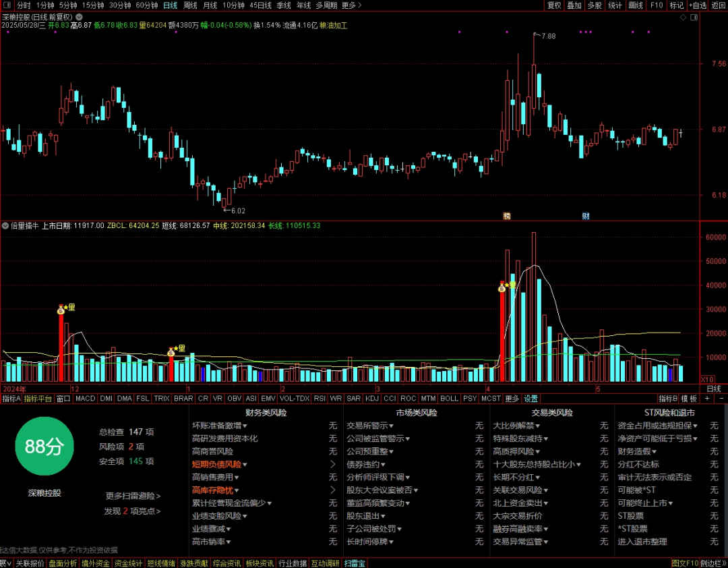This screenshot has width=728, height=568.
Task: Click the green 88分 score circle
Action: tap(44, 446)
